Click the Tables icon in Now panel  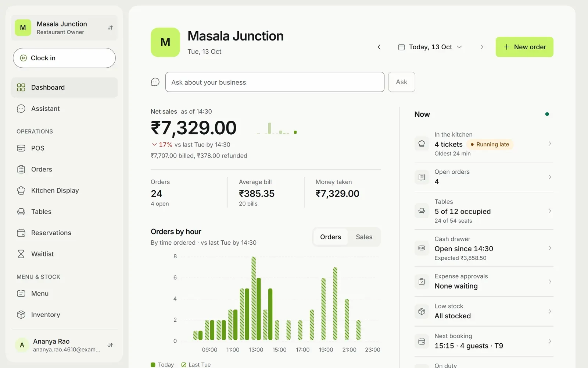pos(422,211)
